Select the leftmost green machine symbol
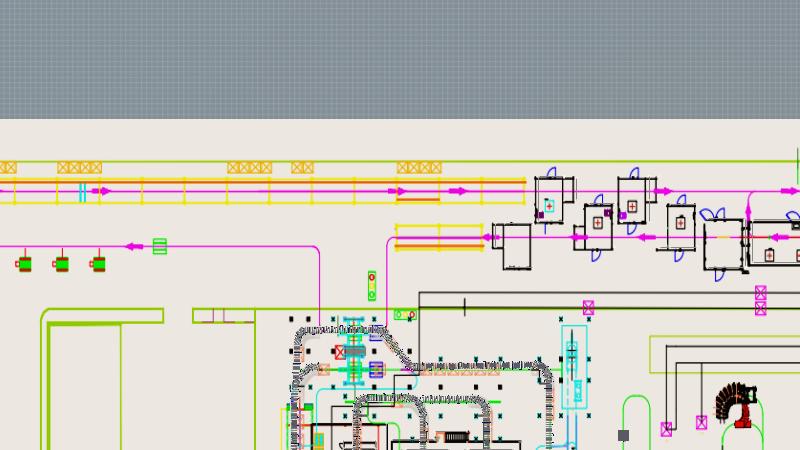 click(25, 264)
